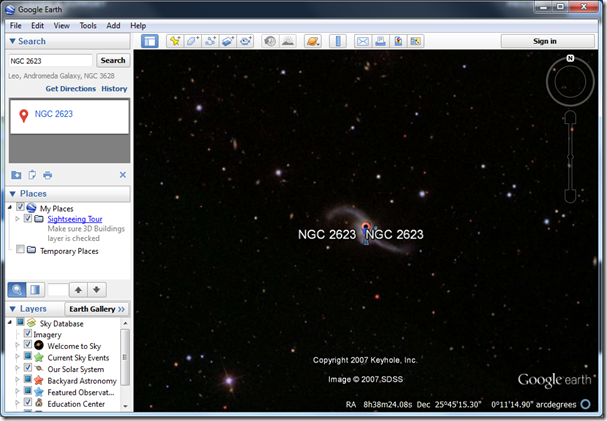Show sunlight across landscape icon
Image resolution: width=607 pixels, height=421 pixels.
[288, 41]
